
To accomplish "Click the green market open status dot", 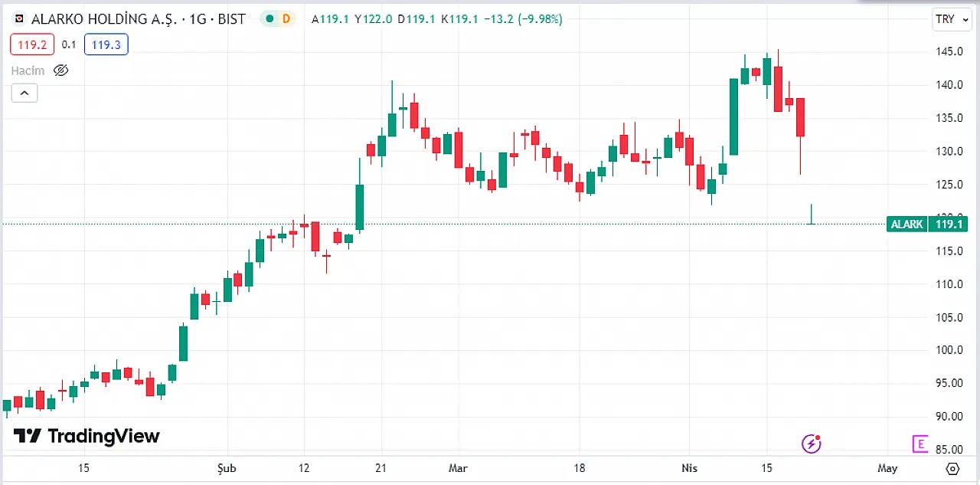I will (269, 18).
